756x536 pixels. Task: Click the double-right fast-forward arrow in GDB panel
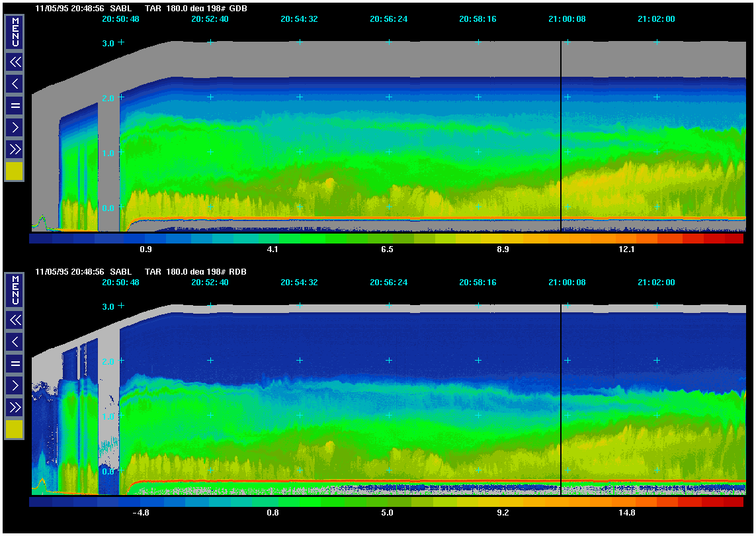(15, 148)
